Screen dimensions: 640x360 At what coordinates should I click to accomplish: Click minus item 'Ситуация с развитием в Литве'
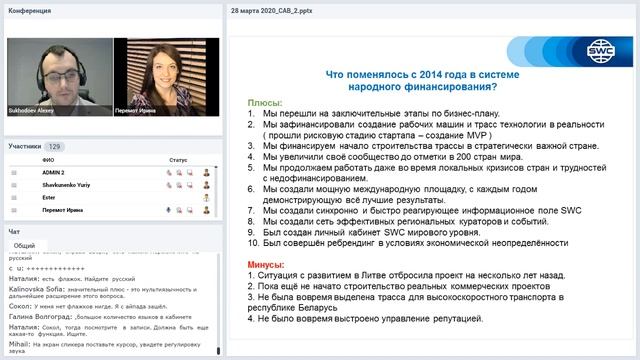pyautogui.click(x=407, y=276)
